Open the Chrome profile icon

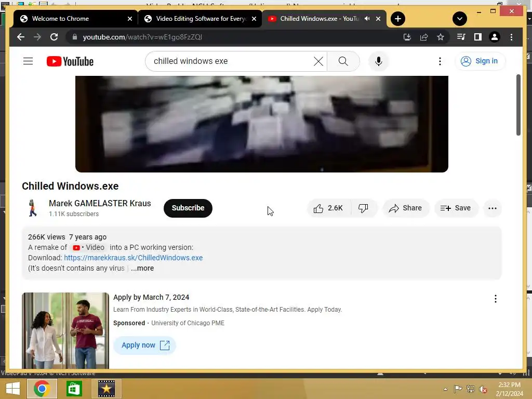pyautogui.click(x=495, y=37)
